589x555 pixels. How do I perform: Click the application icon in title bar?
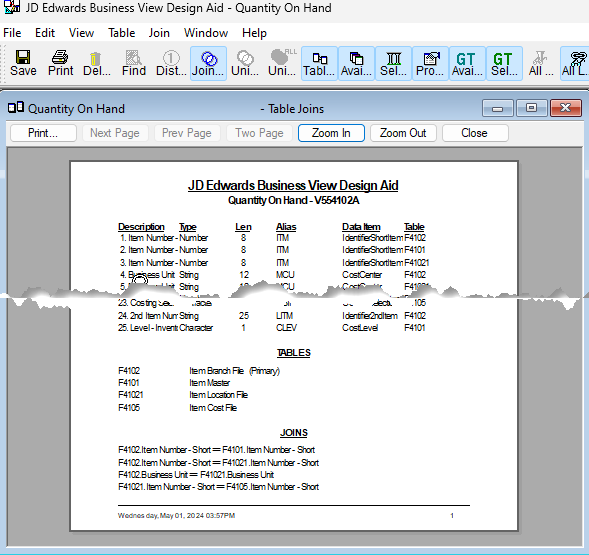[12, 7]
